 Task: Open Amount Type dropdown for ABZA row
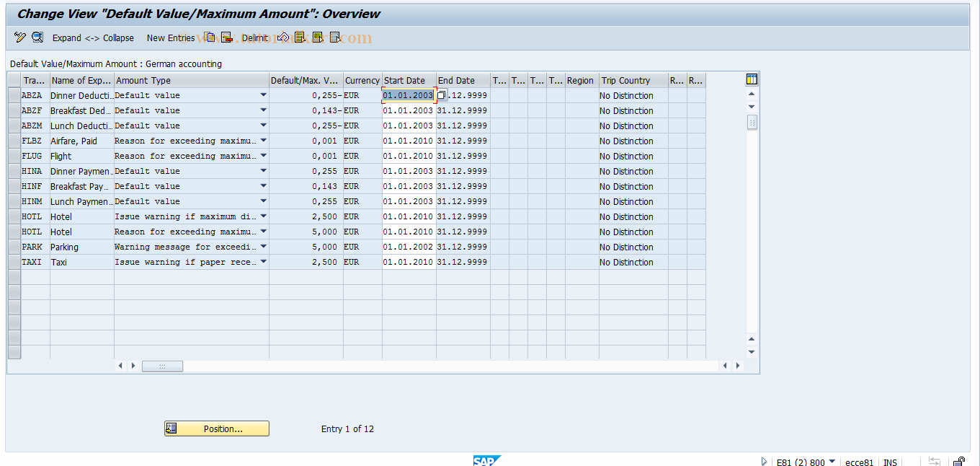tap(263, 95)
